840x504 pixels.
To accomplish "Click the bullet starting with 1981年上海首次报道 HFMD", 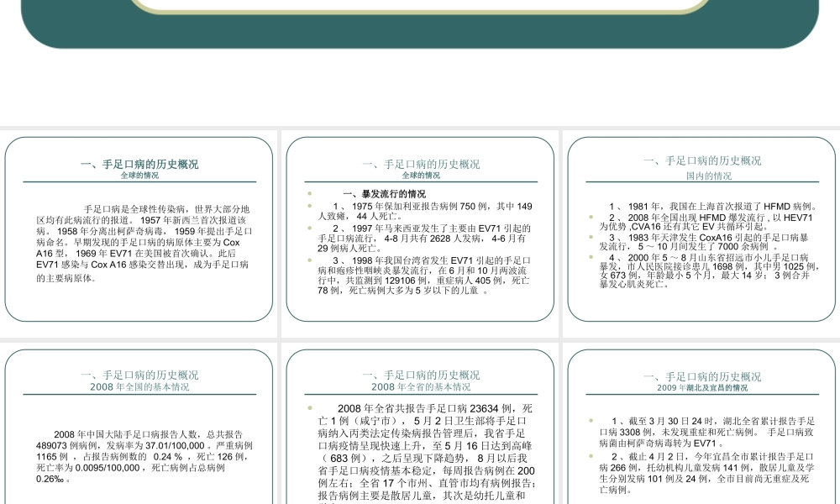I will (x=712, y=204).
